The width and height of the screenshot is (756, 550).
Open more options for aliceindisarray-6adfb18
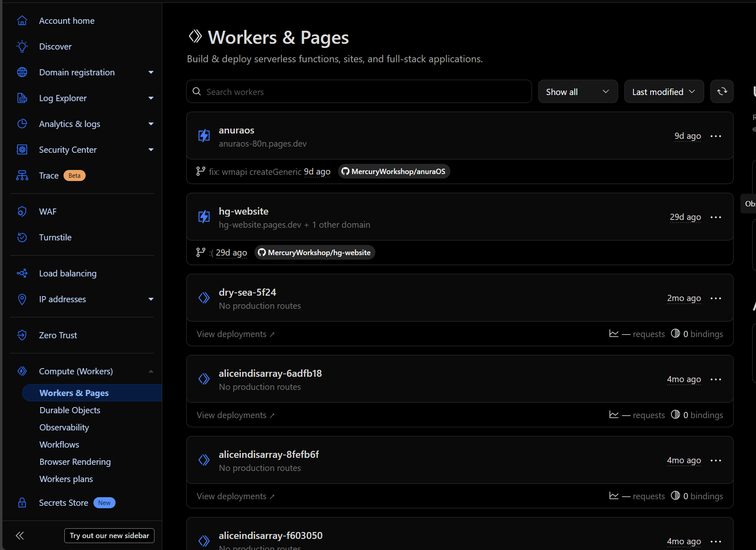point(716,379)
